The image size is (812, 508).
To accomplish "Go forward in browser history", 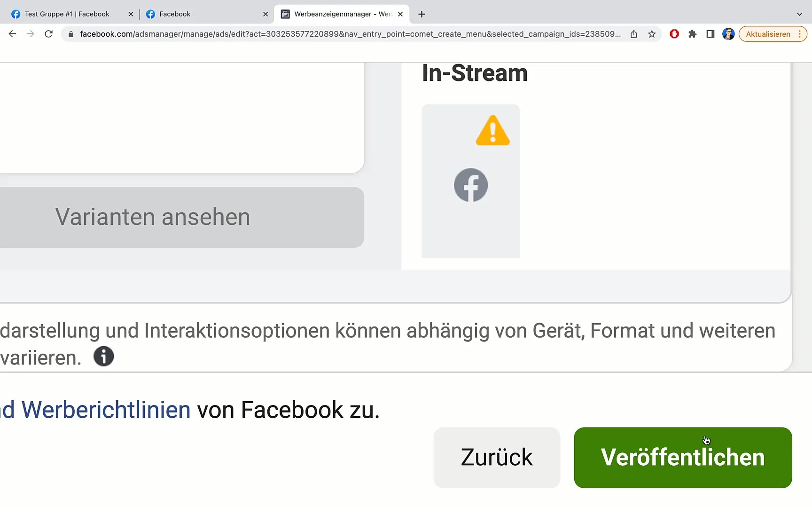I will [x=31, y=34].
